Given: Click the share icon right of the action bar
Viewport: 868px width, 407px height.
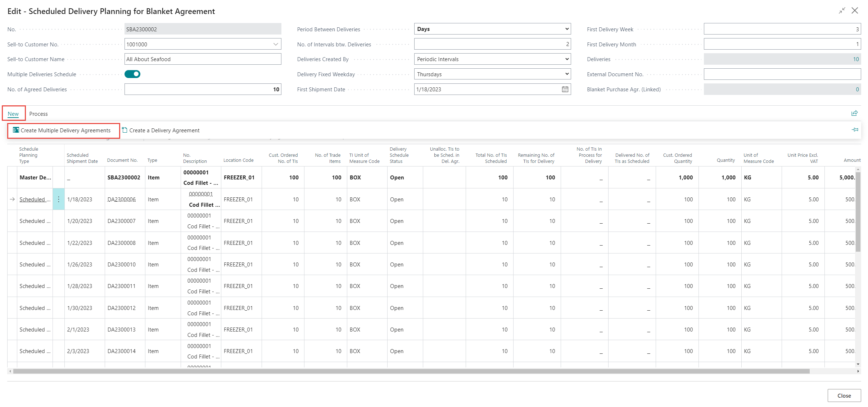Looking at the screenshot, I should 854,113.
